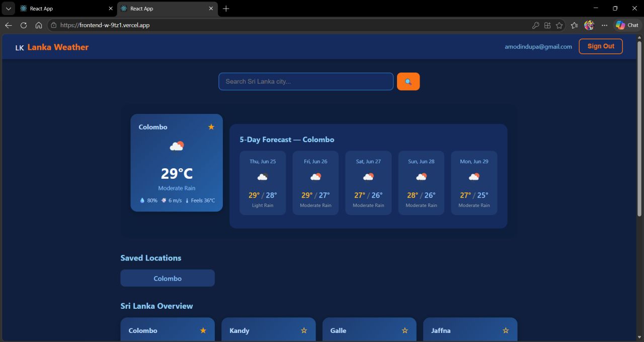The height and width of the screenshot is (342, 644).
Task: Click the Lanka Weather logo title
Action: (x=58, y=47)
